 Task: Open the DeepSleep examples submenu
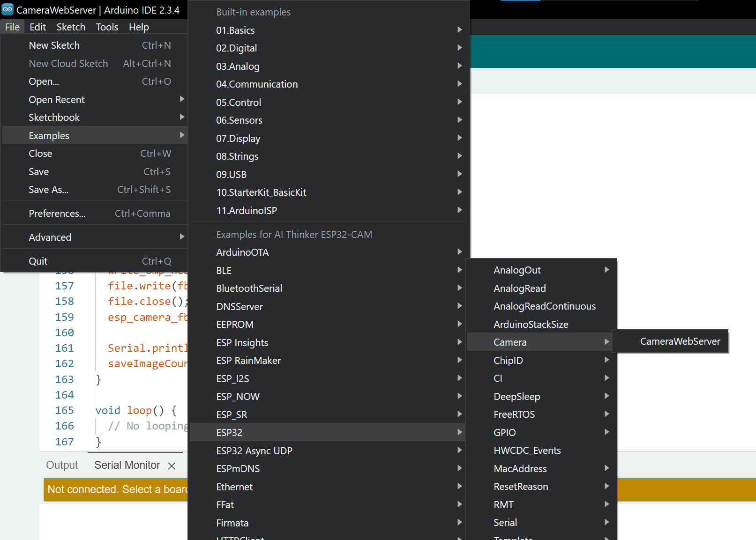[x=516, y=397]
